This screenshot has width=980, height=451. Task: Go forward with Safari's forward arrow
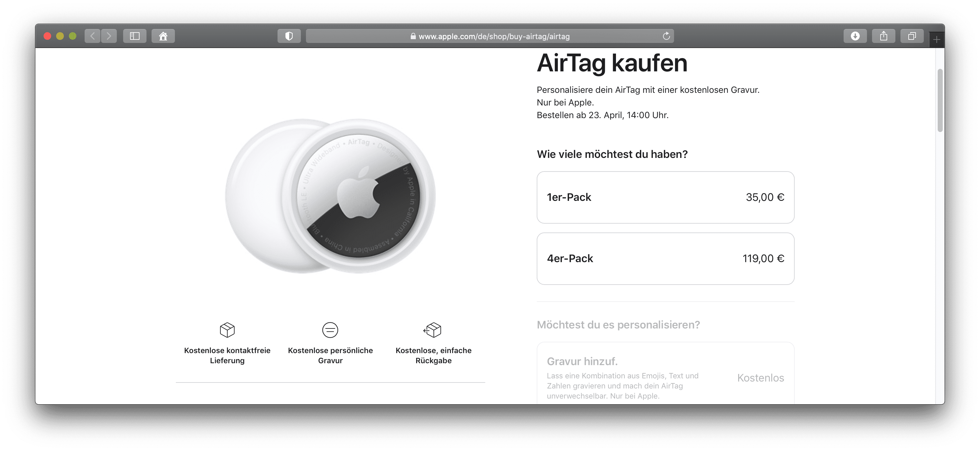pyautogui.click(x=109, y=36)
